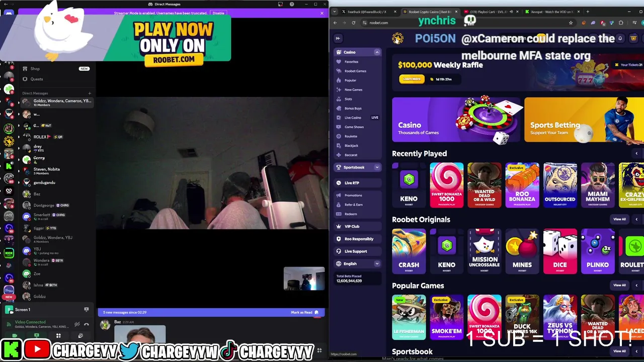
Task: Click Learn More on the Weekly Raffle banner
Action: 412,79
